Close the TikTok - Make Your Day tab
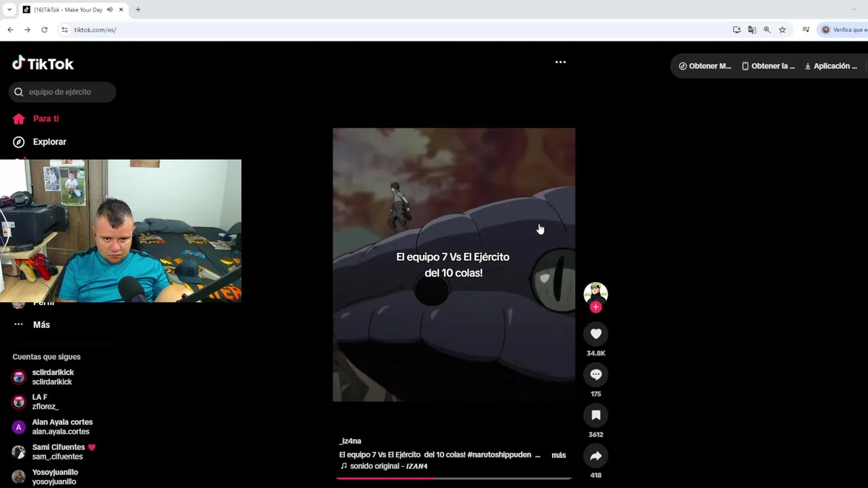868x488 pixels. (x=121, y=9)
